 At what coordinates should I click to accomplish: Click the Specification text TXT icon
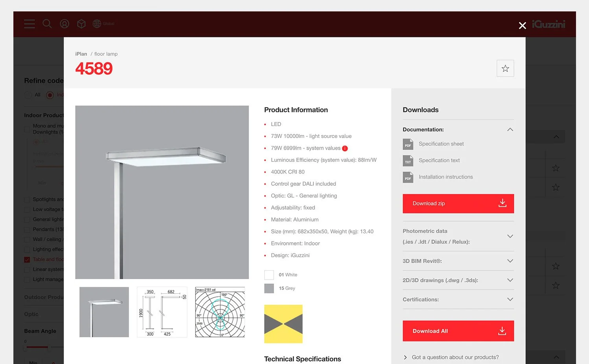pos(408,161)
